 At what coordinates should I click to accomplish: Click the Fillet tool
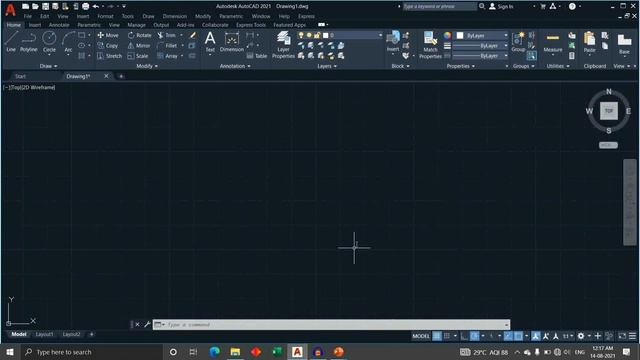pos(167,45)
